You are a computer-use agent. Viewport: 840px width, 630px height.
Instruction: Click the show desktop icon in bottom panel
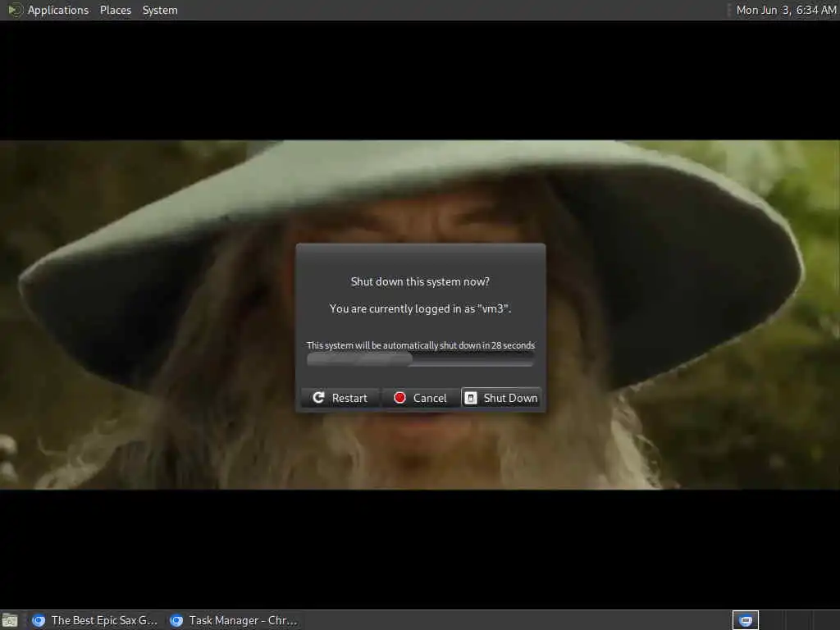pos(10,621)
